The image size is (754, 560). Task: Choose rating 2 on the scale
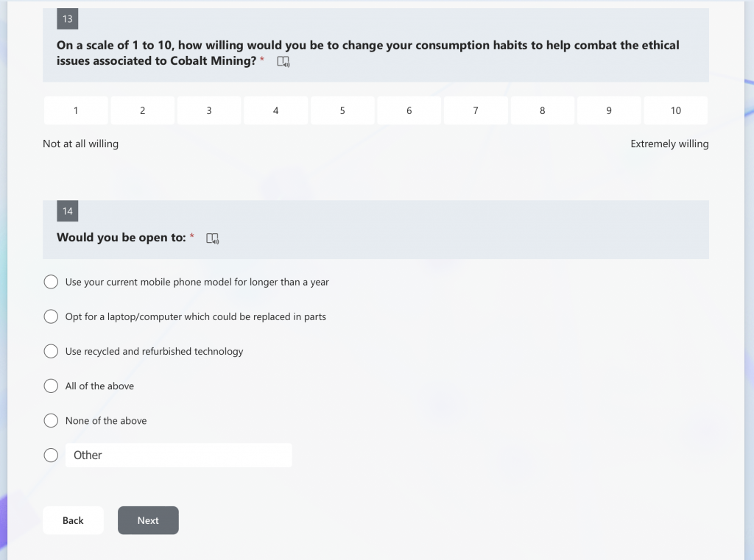143,110
